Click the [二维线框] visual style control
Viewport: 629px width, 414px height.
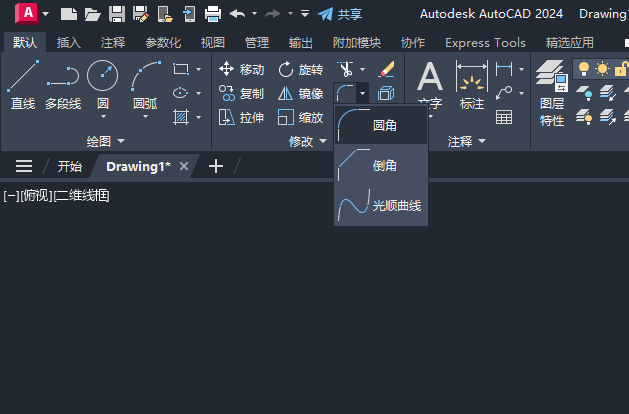pyautogui.click(x=81, y=196)
